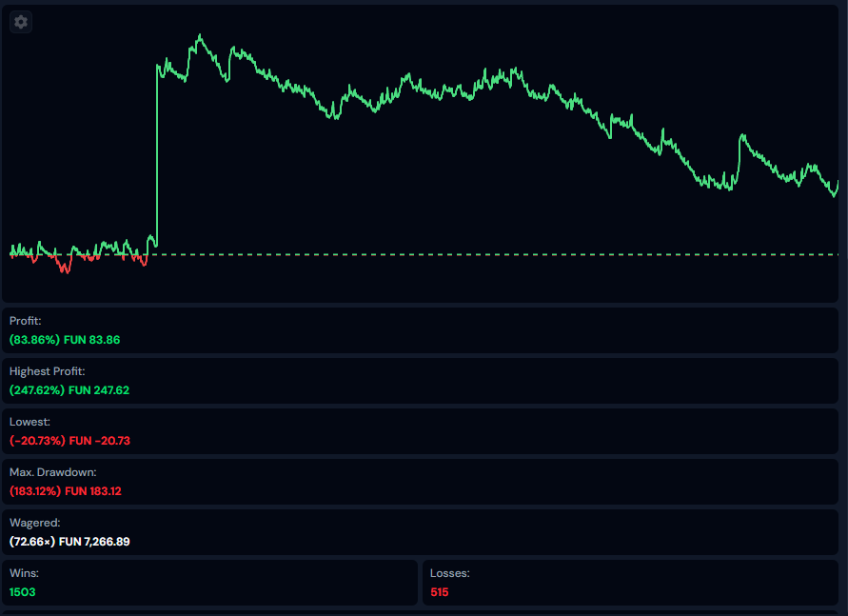This screenshot has height=616, width=848.
Task: Select the Lowest label
Action: (28, 422)
